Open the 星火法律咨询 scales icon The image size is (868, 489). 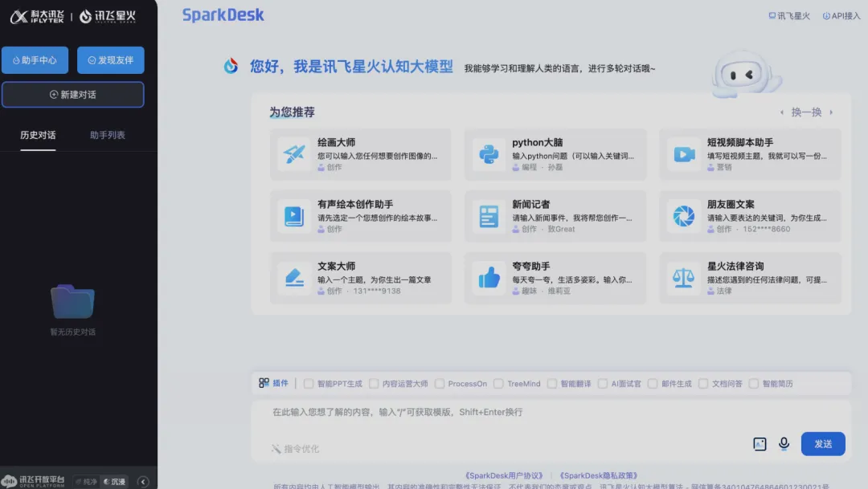(x=684, y=278)
